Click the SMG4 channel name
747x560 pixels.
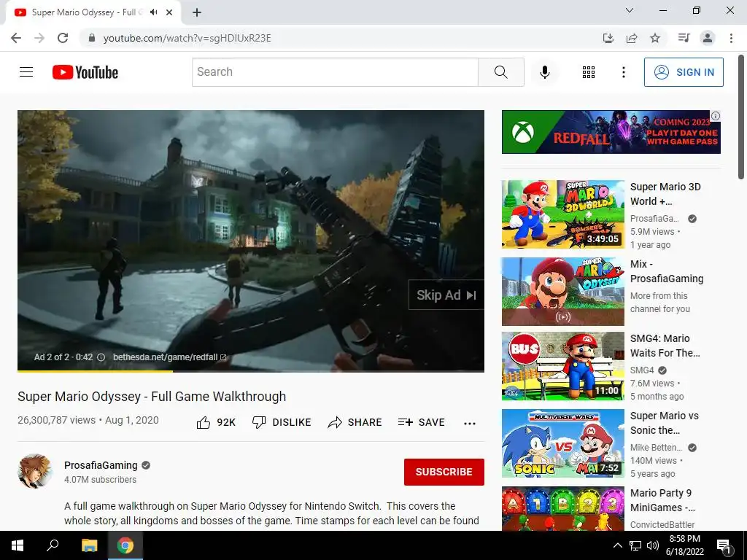[642, 370]
